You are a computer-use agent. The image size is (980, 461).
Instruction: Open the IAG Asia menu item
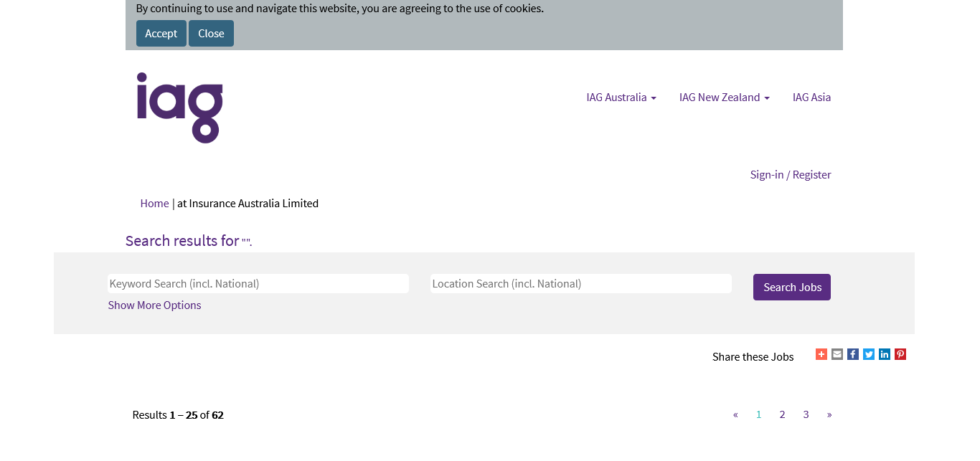click(x=811, y=98)
